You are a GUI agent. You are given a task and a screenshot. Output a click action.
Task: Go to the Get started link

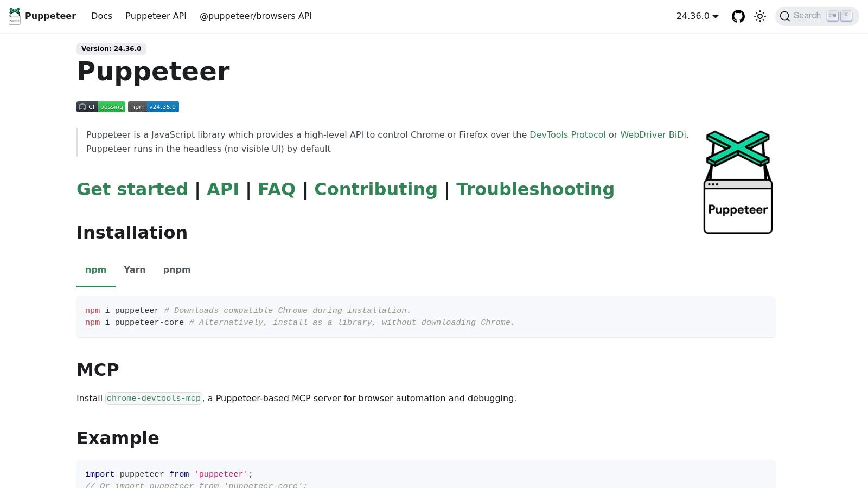click(x=132, y=189)
